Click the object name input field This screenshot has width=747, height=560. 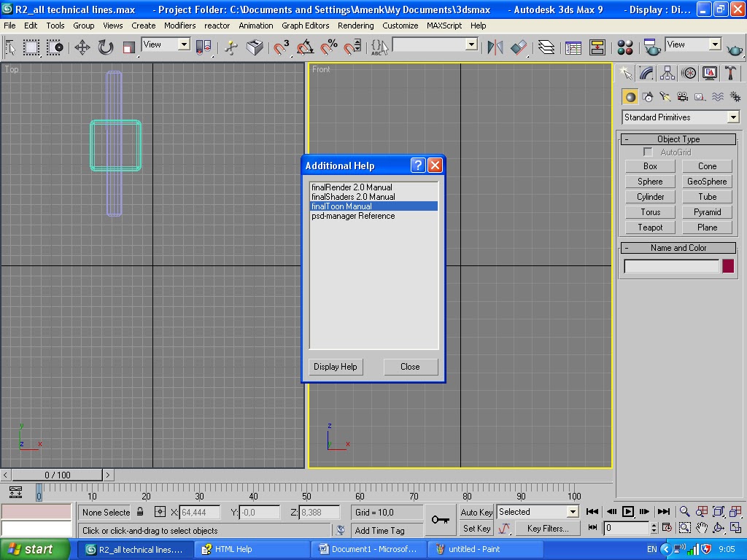(x=671, y=265)
